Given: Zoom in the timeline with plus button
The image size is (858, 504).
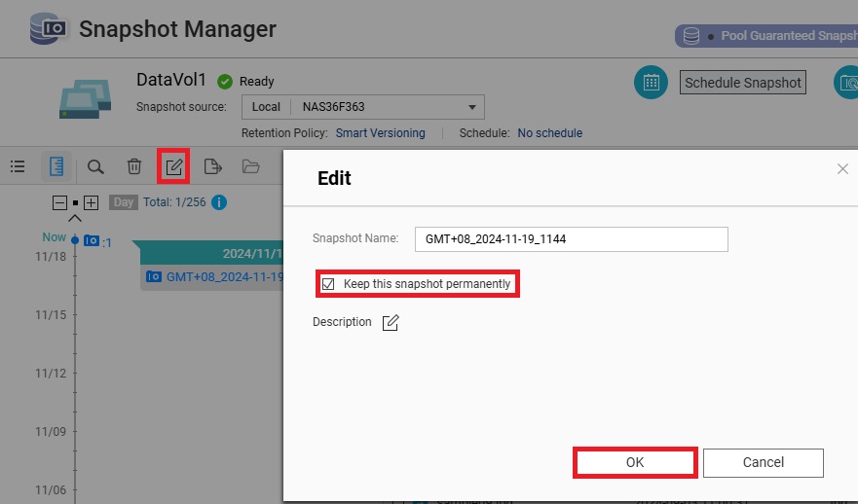Looking at the screenshot, I should pyautogui.click(x=91, y=202).
